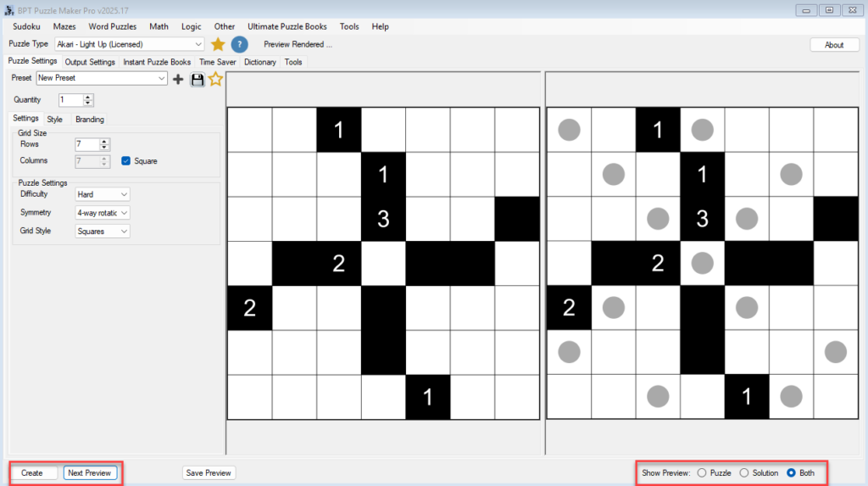Open the Sudoku menu
The width and height of the screenshot is (868, 486).
click(x=26, y=26)
